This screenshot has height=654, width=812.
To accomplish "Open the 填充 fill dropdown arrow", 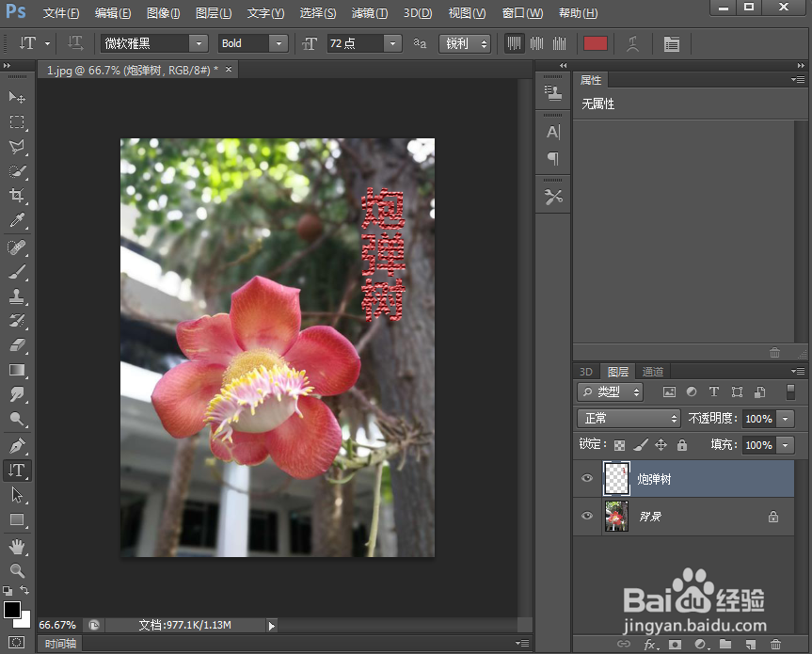I will tap(786, 445).
